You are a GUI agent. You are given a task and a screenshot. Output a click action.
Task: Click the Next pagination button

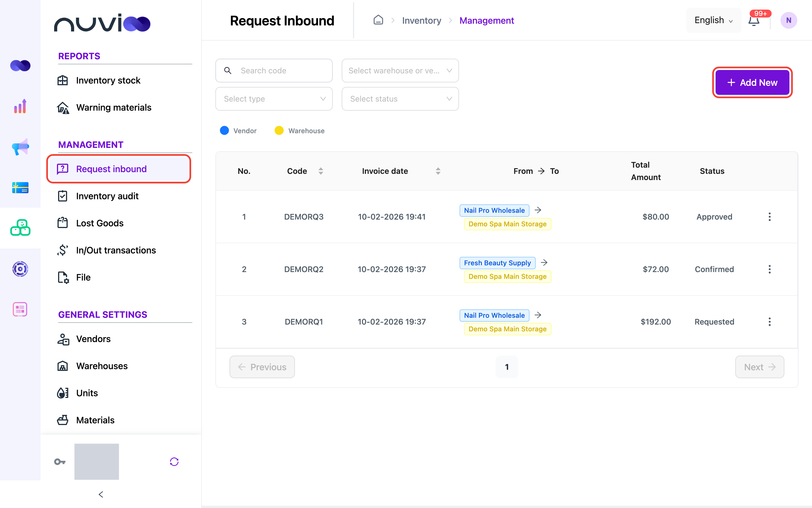[x=759, y=367]
